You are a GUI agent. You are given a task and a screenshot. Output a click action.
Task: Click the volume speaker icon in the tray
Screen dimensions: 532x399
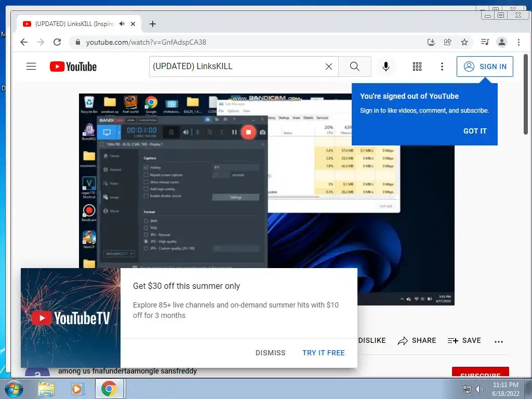click(480, 389)
